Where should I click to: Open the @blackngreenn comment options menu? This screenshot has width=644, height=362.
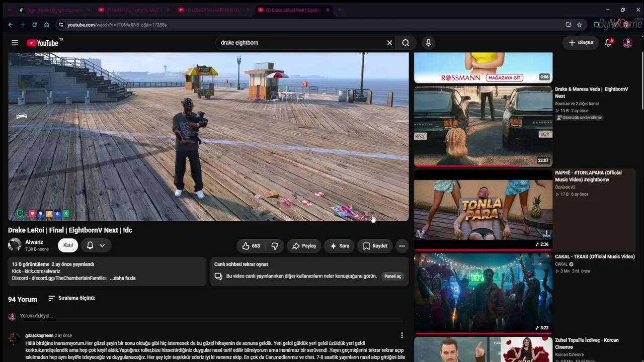point(401,335)
